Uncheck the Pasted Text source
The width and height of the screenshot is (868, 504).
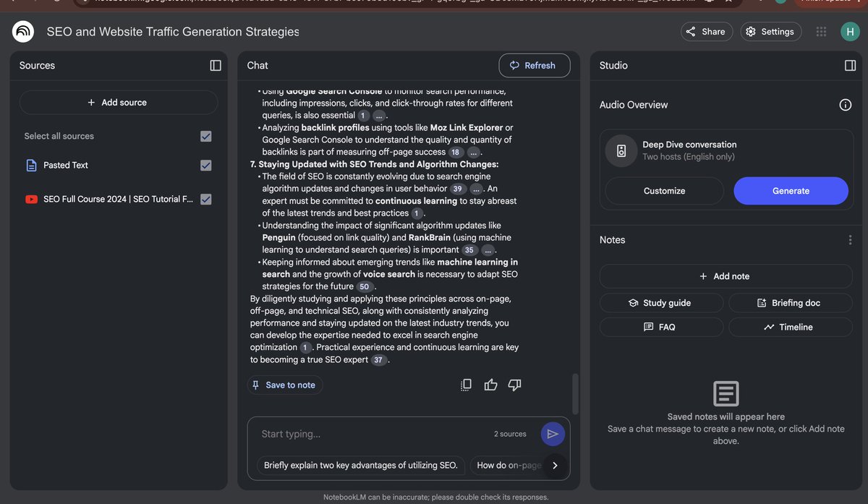coord(206,166)
